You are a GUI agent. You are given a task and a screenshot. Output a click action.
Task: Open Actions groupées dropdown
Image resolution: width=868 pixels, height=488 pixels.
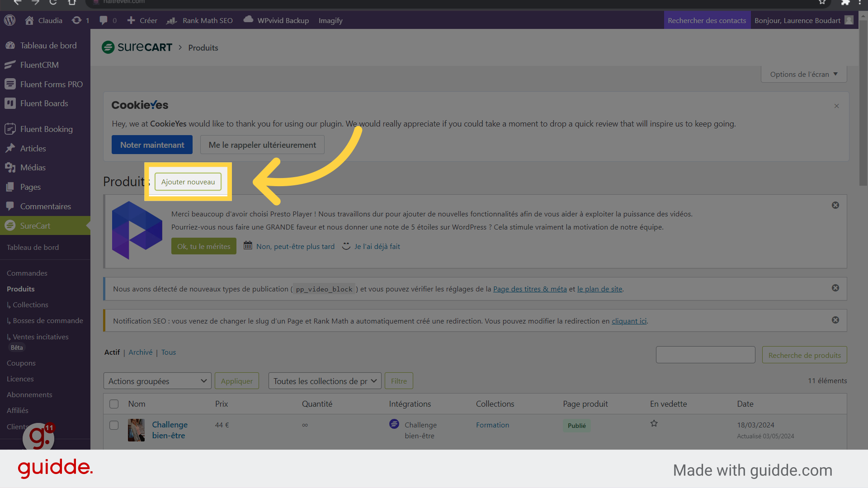[x=157, y=381]
